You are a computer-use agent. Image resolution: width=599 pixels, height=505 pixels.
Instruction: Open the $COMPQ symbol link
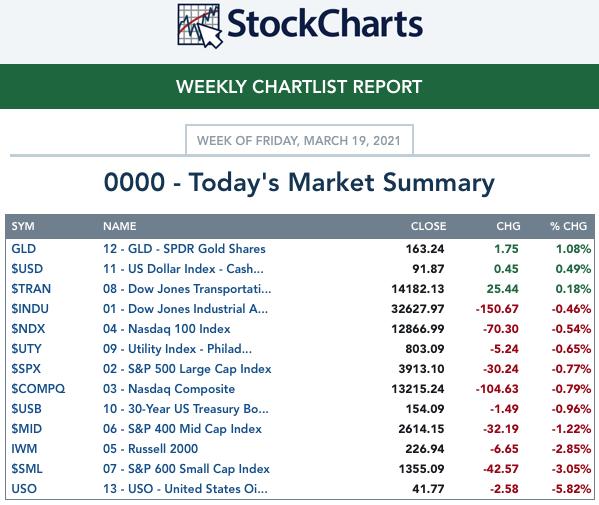click(x=38, y=389)
